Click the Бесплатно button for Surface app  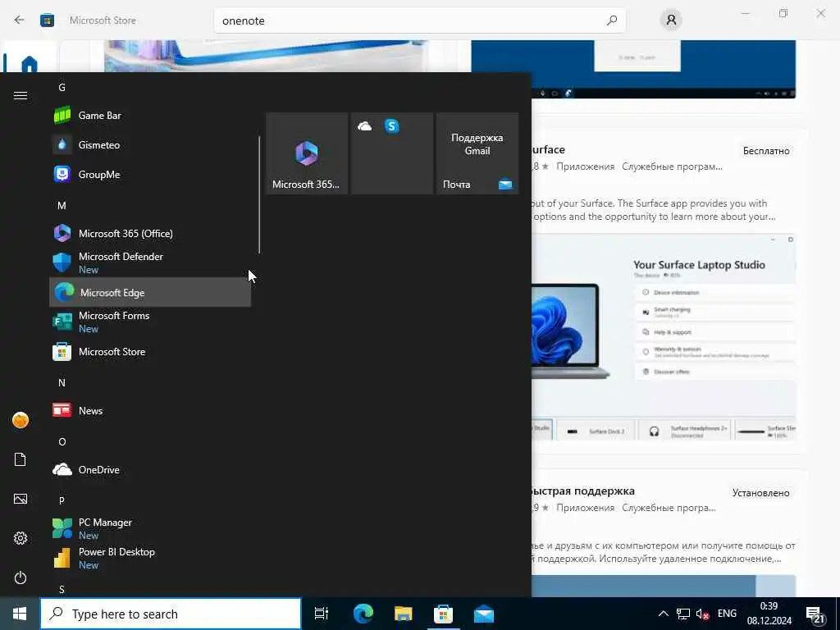tap(766, 151)
